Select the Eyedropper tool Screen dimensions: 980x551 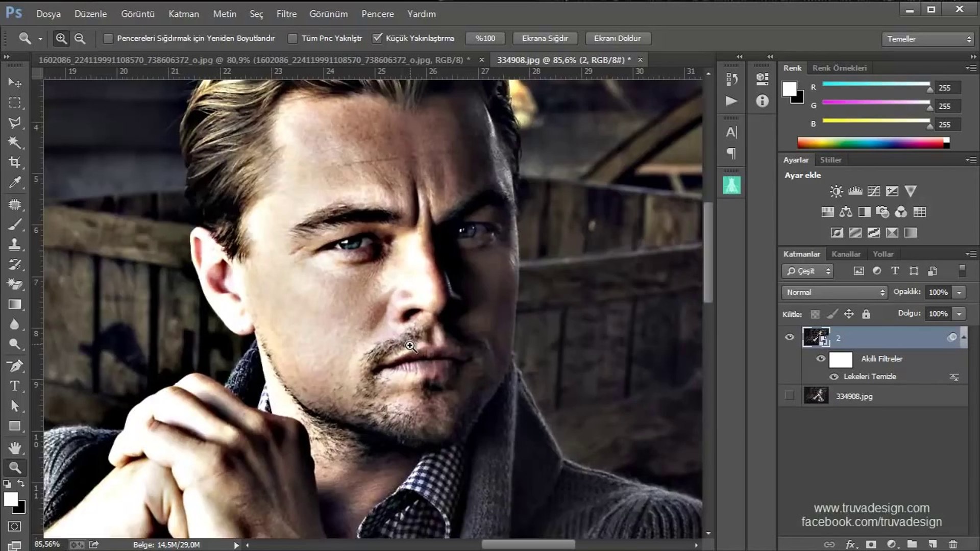(15, 183)
